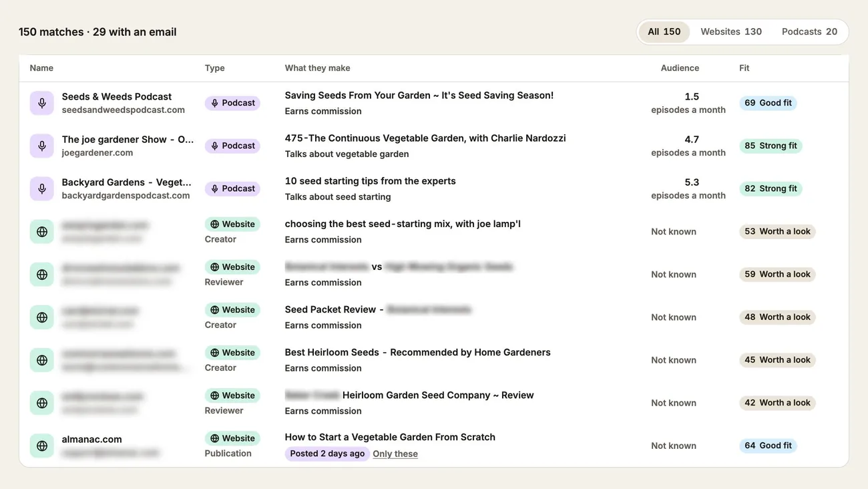Click the Website badge in the almanac.com row
Viewport: 868px width, 489px height.
(x=232, y=438)
